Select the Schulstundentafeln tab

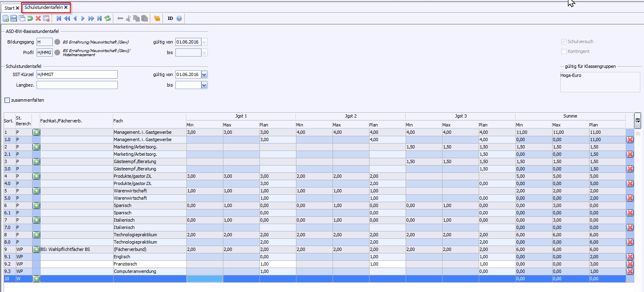coord(43,7)
